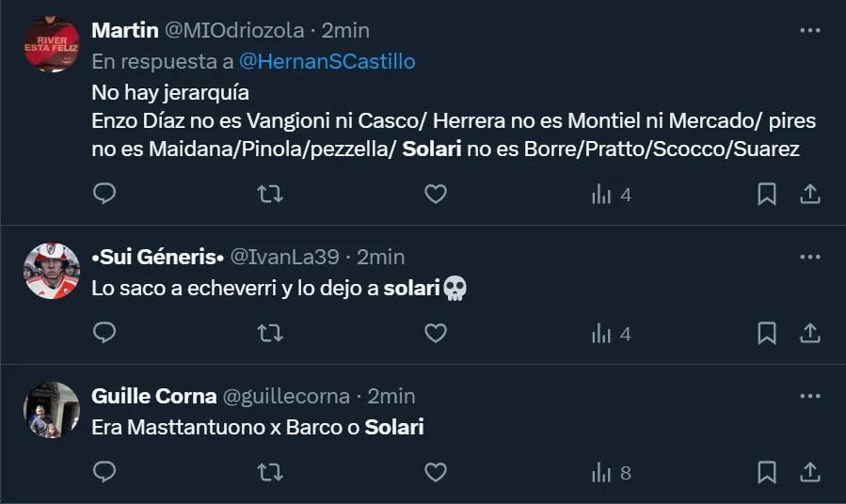Share Martin's tweet
846x504 pixels.
coord(809,194)
